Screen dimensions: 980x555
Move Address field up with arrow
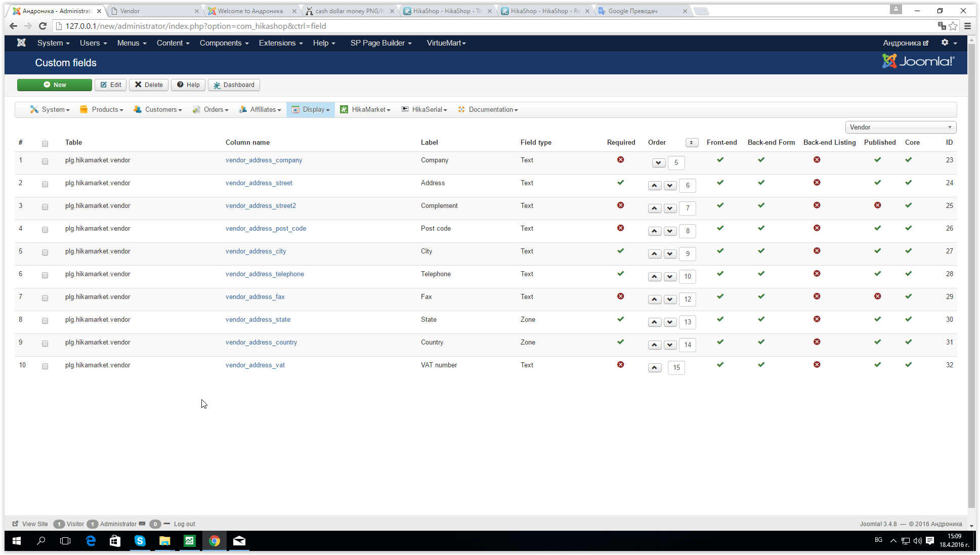pyautogui.click(x=654, y=186)
